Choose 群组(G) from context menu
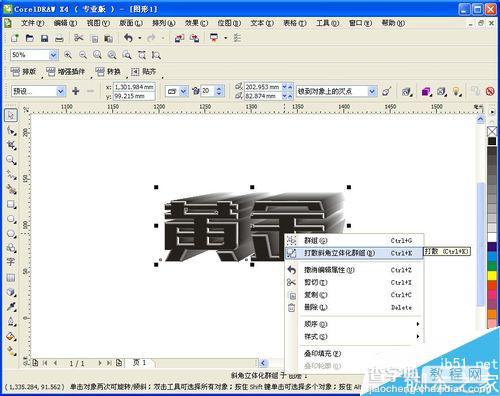500x396 pixels. (354, 240)
